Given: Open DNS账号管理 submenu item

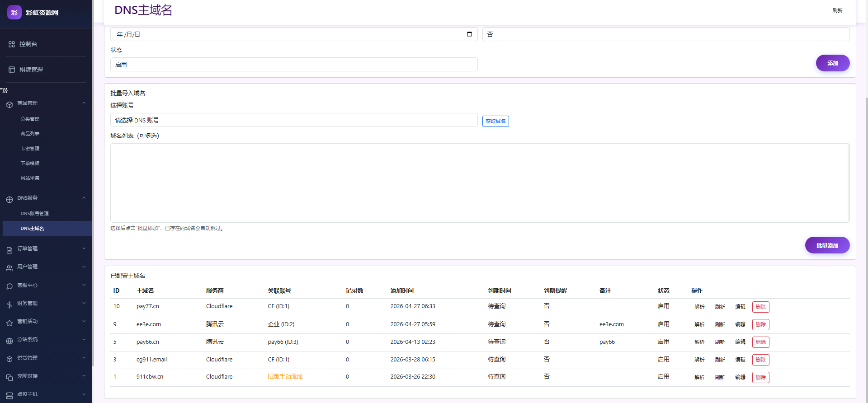Looking at the screenshot, I should coord(34,214).
